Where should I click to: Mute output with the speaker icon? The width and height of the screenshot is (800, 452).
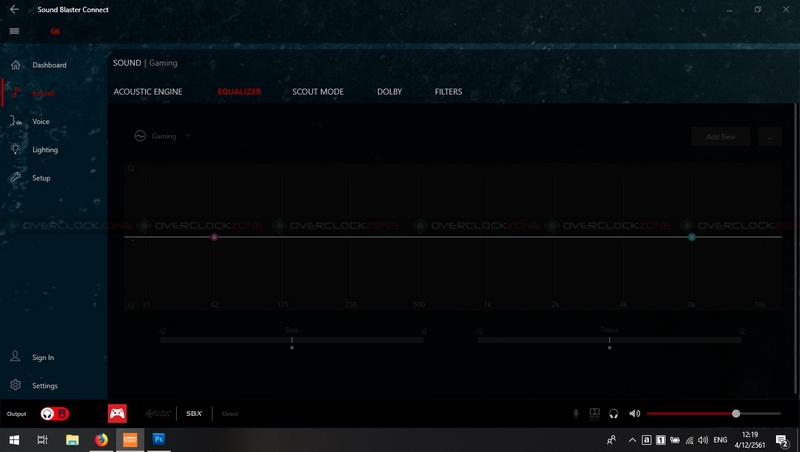click(x=635, y=414)
